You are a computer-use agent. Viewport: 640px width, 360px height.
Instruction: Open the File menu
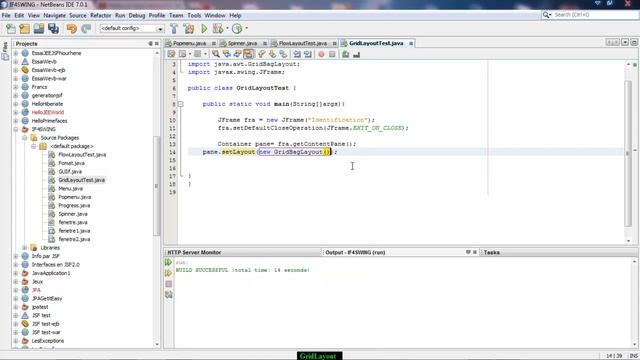tap(6, 16)
